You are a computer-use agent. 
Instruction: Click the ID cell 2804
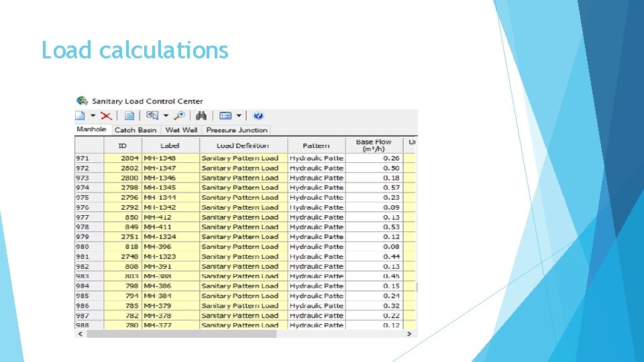[x=123, y=158]
